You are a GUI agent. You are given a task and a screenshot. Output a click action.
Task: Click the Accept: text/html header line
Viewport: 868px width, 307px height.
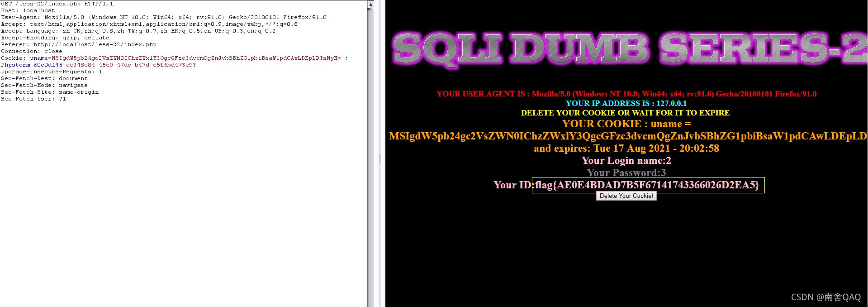click(149, 24)
